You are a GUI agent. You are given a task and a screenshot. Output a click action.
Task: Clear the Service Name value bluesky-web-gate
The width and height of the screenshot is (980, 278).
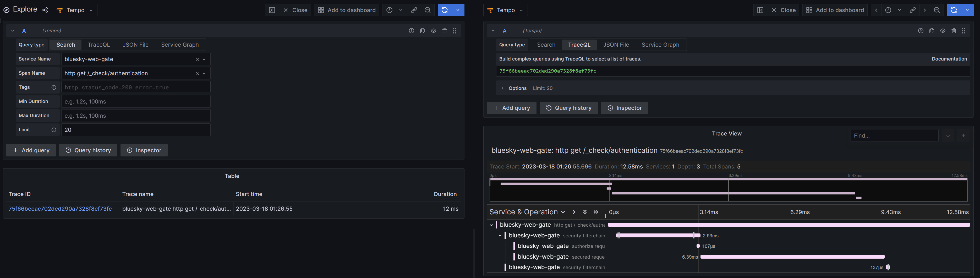click(198, 59)
